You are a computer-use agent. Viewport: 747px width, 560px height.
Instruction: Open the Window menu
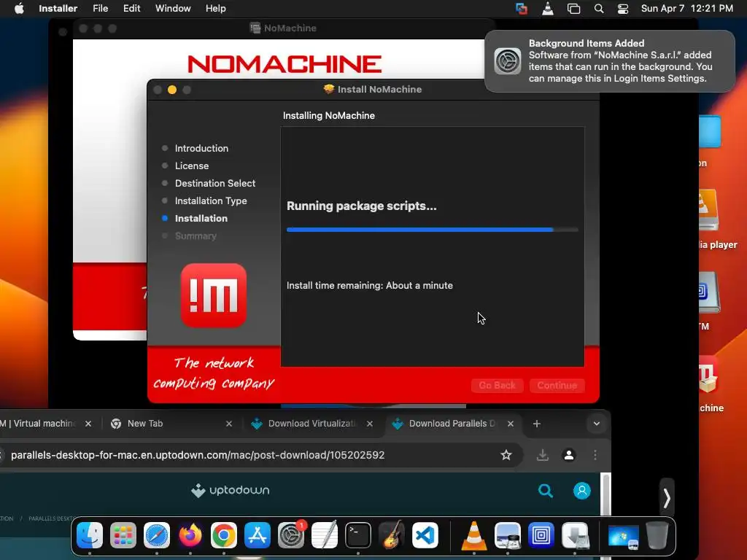coord(173,9)
